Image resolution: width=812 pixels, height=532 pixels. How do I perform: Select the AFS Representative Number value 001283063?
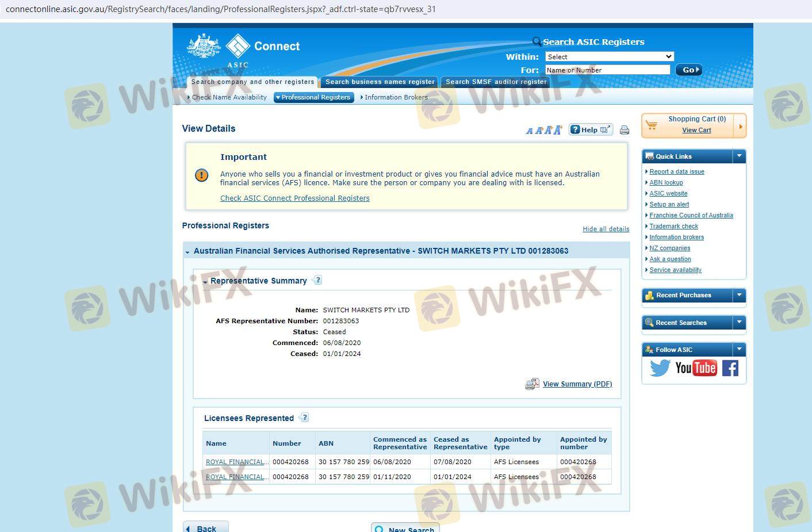pos(341,321)
